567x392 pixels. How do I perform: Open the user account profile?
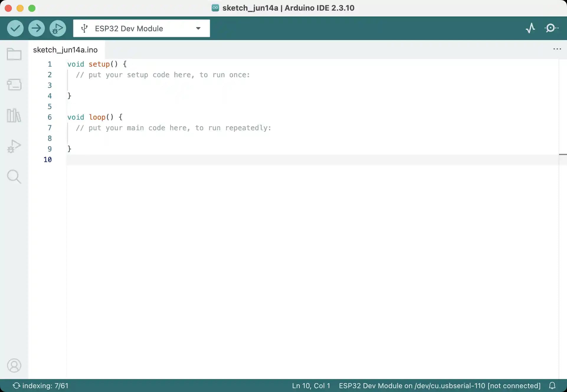coord(14,365)
